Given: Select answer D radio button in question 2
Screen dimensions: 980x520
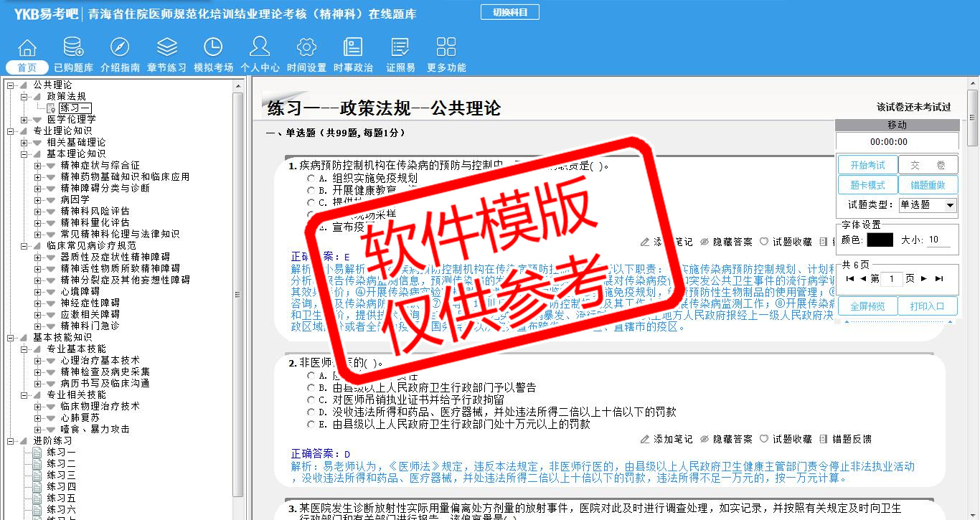Looking at the screenshot, I should click(x=311, y=412).
